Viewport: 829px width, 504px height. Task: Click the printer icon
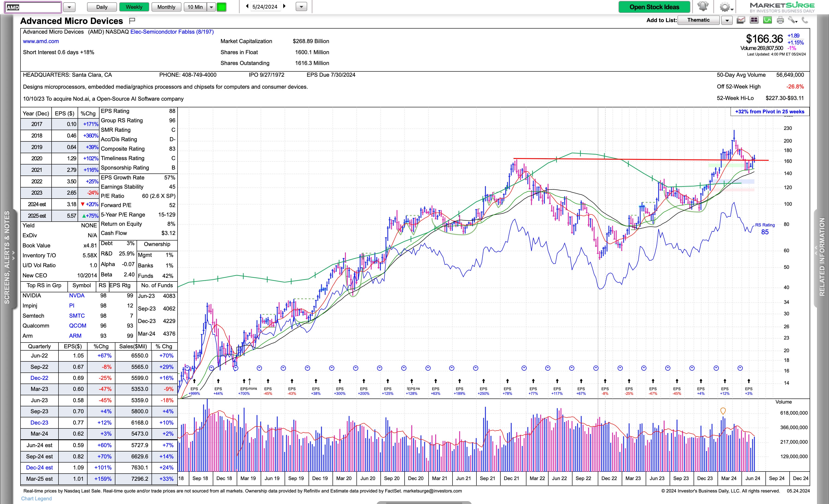tap(780, 20)
